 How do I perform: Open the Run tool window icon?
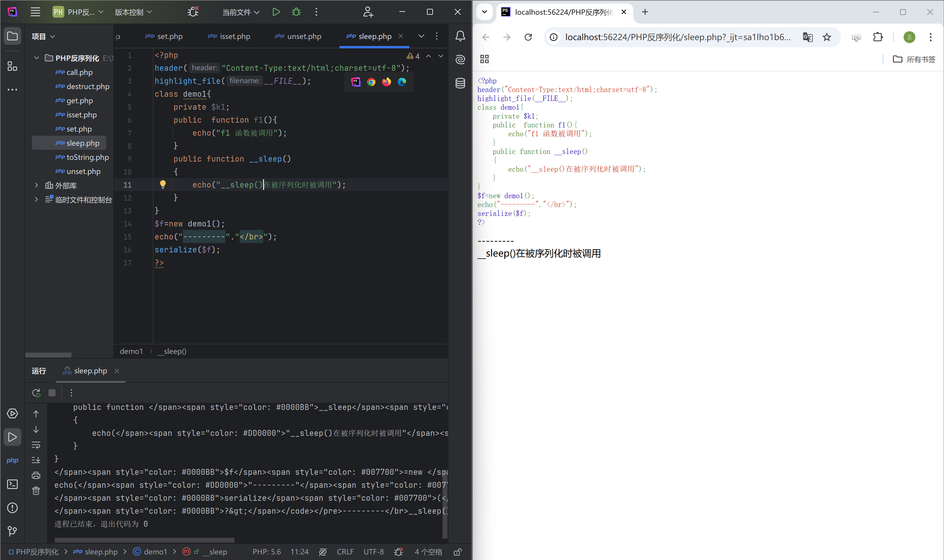[x=12, y=437]
